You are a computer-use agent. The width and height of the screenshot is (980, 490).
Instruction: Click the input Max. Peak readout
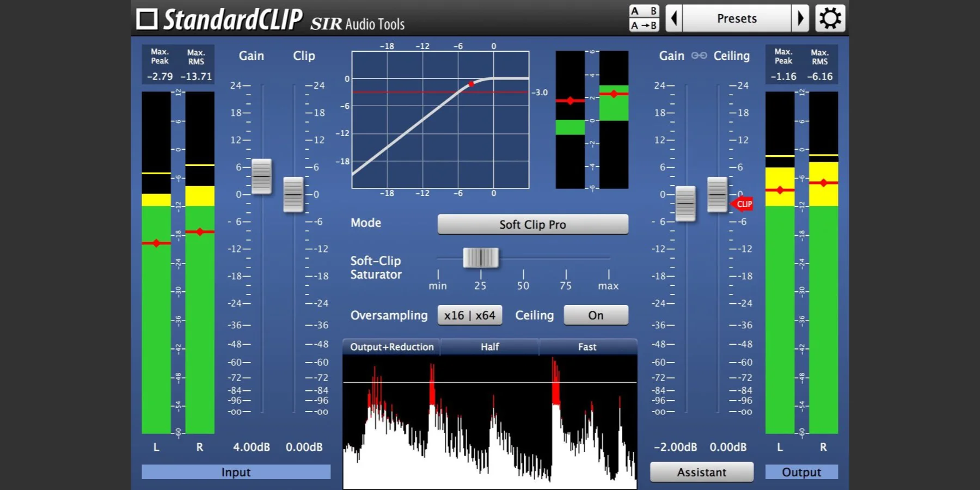(160, 76)
